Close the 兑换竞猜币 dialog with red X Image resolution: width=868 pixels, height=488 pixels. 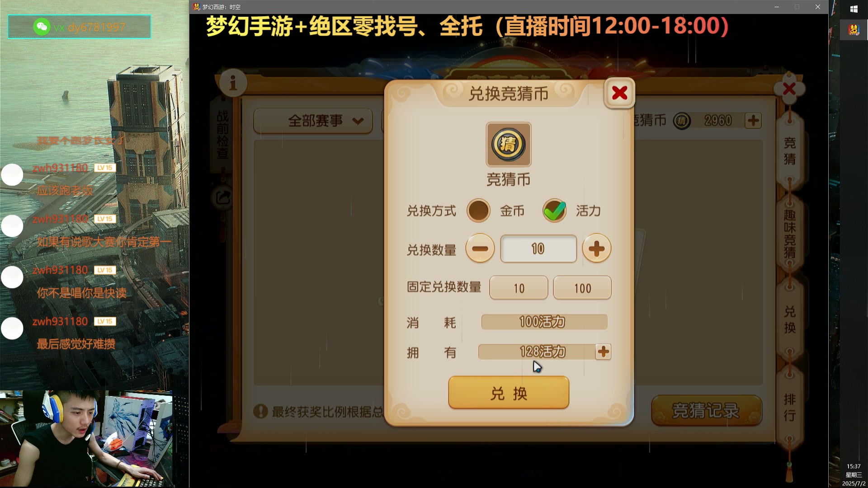(x=619, y=93)
